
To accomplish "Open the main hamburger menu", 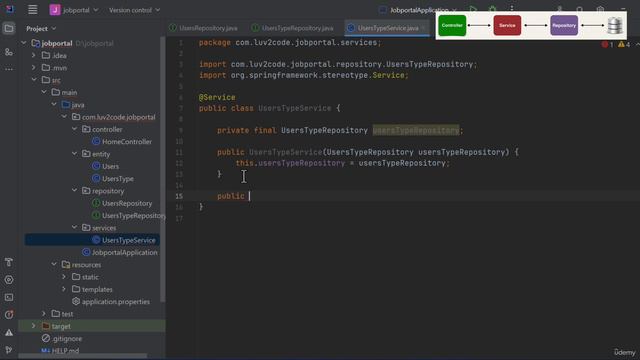I will (33, 9).
